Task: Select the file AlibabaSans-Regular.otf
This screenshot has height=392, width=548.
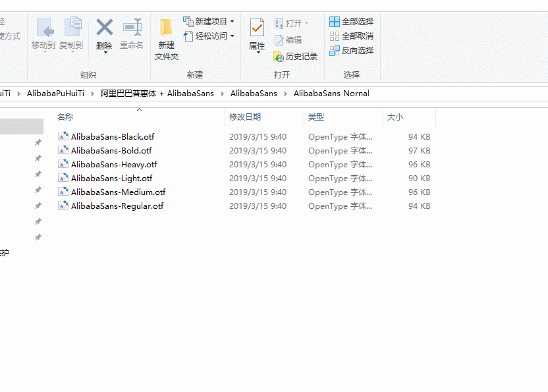Action: pyautogui.click(x=117, y=206)
